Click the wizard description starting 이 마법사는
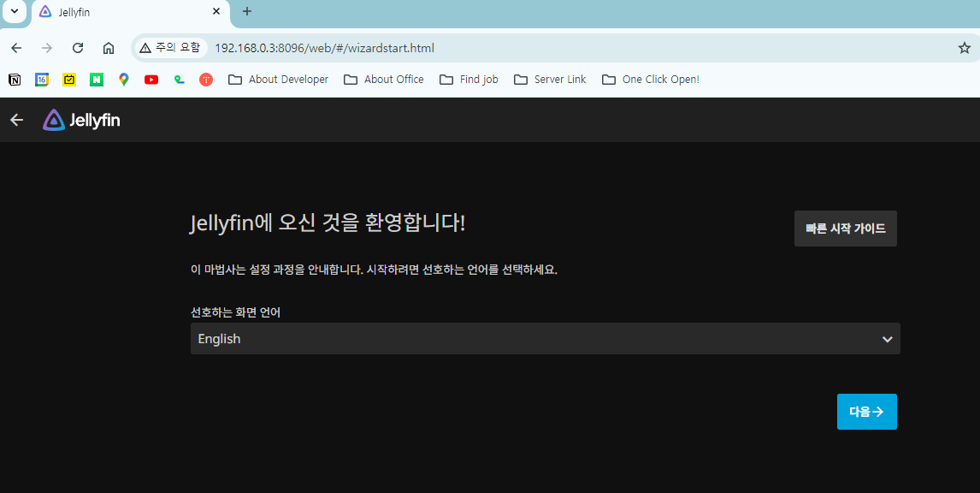Image resolution: width=980 pixels, height=493 pixels. [374, 271]
